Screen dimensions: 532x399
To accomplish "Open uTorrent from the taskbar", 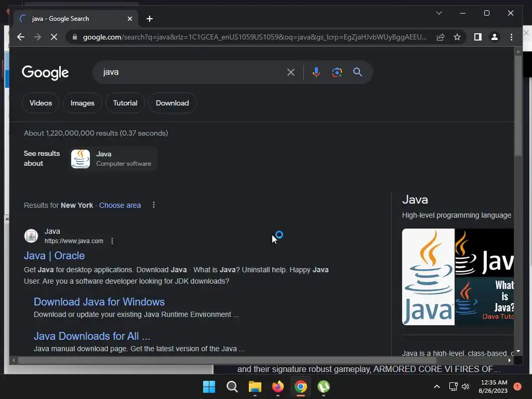I will (324, 387).
